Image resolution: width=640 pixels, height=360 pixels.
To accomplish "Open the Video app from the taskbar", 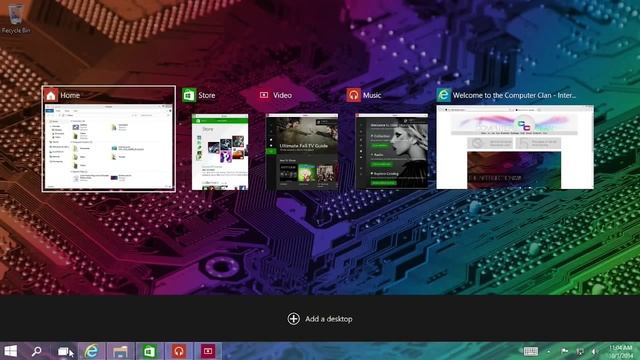I will coord(208,351).
